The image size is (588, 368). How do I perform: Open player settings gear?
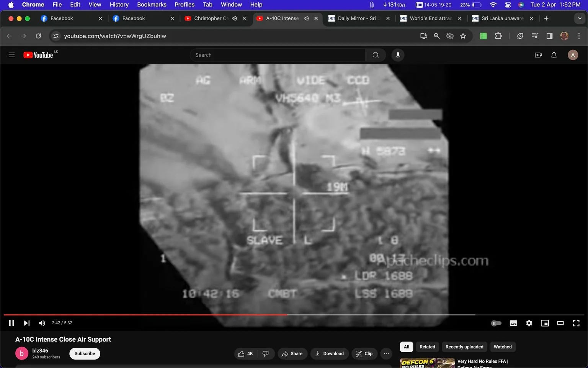(x=529, y=323)
